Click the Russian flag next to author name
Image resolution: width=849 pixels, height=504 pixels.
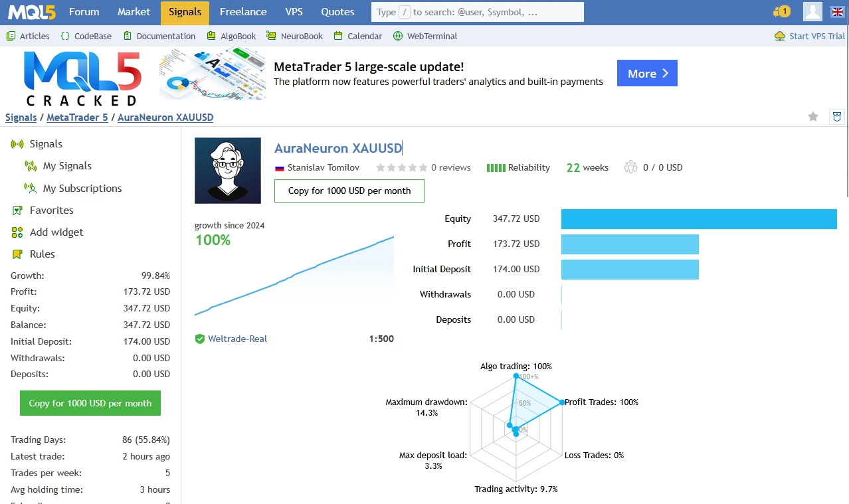(280, 168)
